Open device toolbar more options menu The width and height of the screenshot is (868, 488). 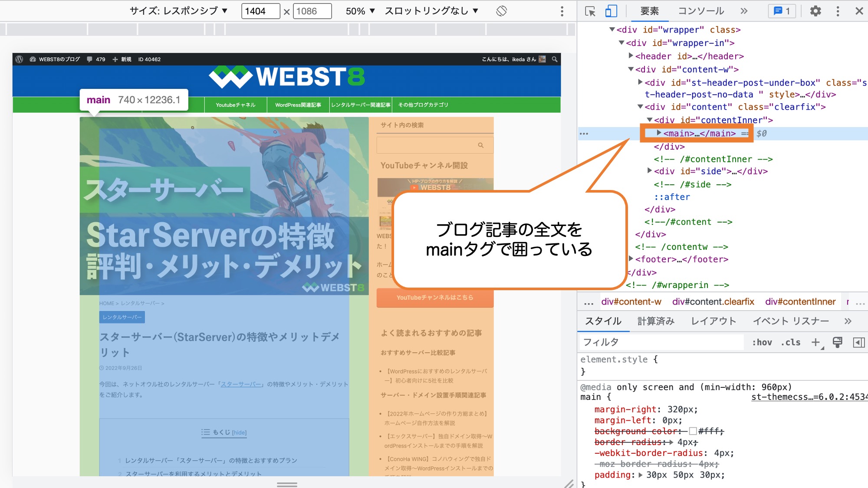(x=562, y=11)
